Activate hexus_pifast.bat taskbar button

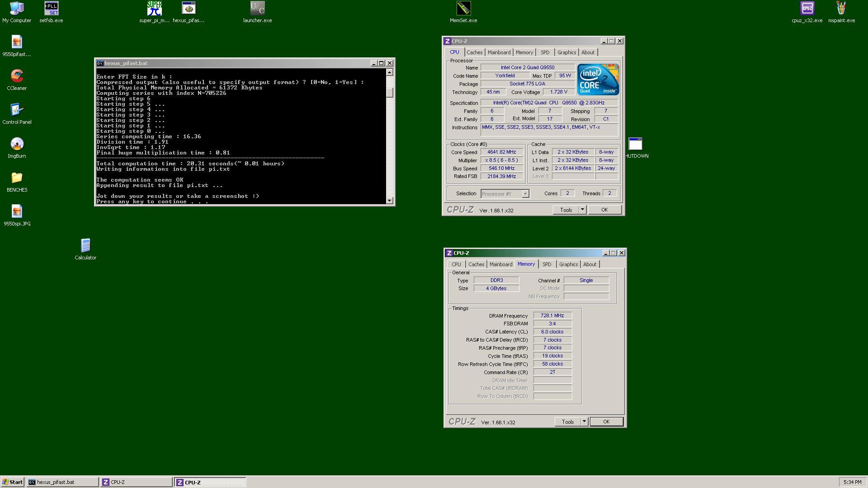coord(62,482)
